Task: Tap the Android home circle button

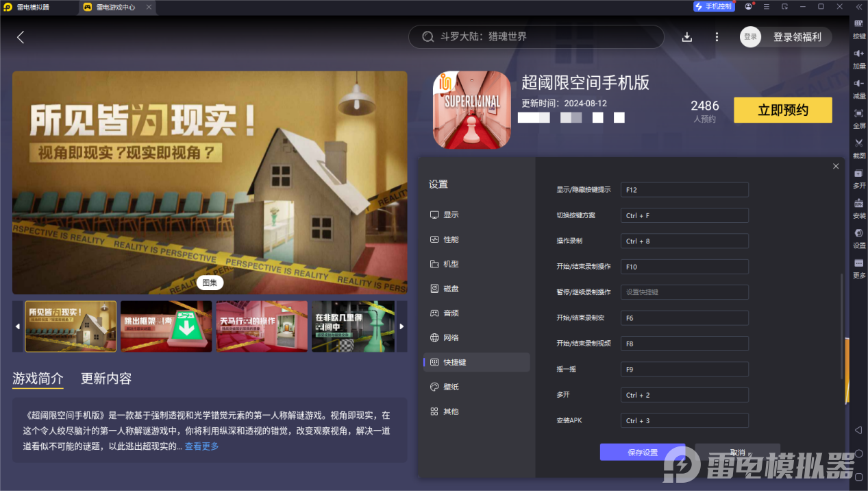Action: (858, 453)
